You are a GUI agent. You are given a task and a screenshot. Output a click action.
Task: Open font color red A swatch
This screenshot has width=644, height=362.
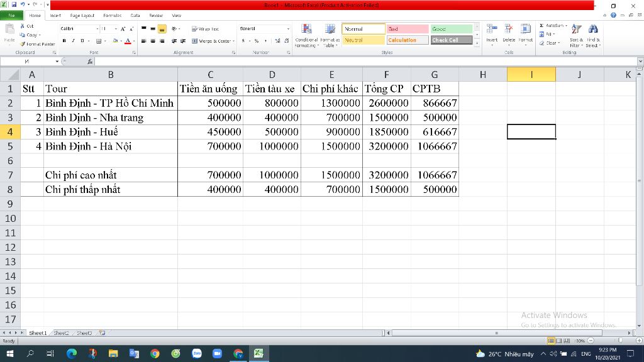(128, 41)
